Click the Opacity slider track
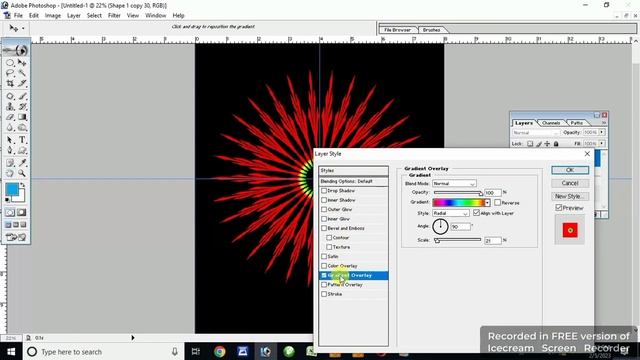 [458, 192]
